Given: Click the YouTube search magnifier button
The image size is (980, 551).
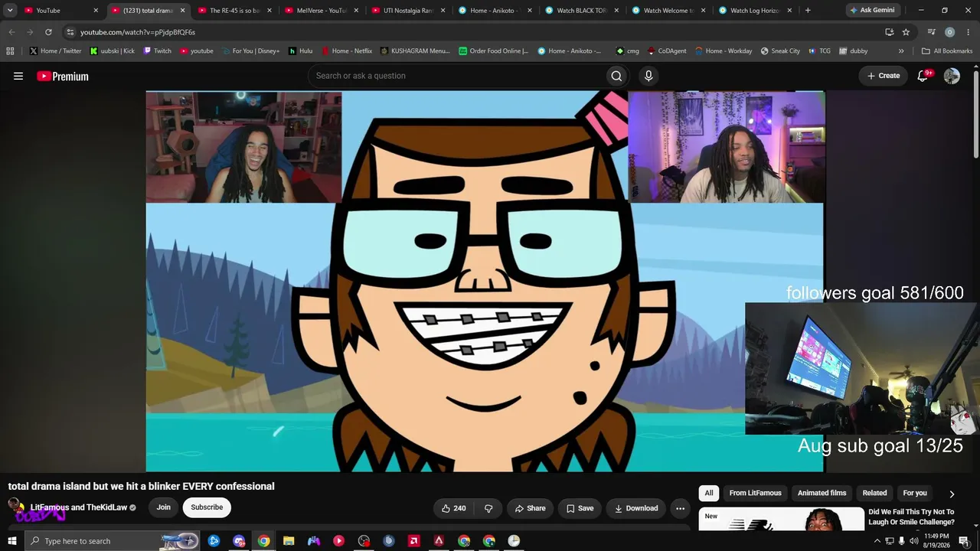Looking at the screenshot, I should 616,76.
